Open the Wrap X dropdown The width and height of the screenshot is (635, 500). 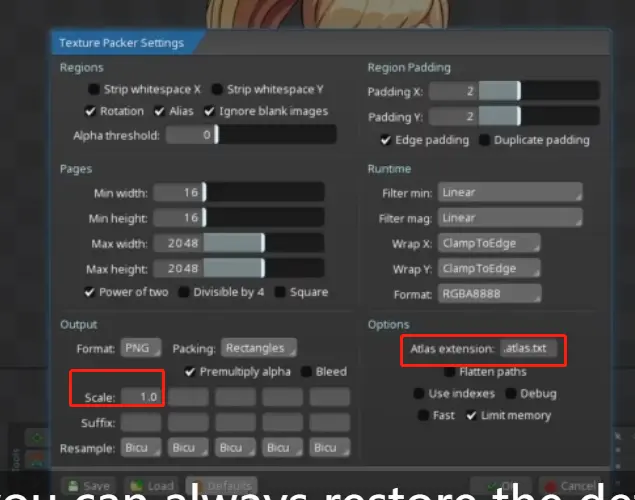(489, 243)
